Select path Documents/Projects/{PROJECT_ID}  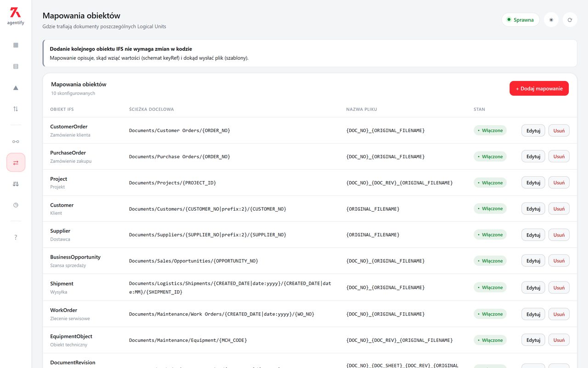click(x=172, y=183)
